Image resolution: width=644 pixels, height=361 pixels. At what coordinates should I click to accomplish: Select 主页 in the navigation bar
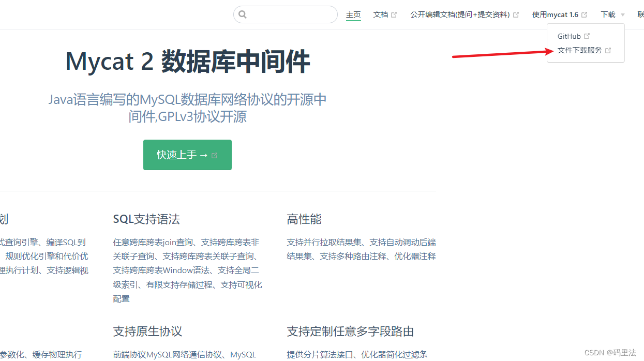pyautogui.click(x=353, y=14)
